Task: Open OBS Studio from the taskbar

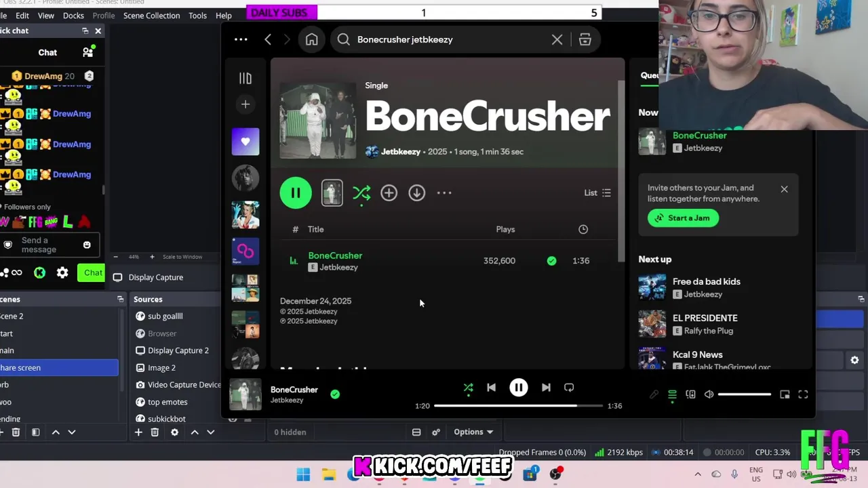Action: (x=555, y=474)
